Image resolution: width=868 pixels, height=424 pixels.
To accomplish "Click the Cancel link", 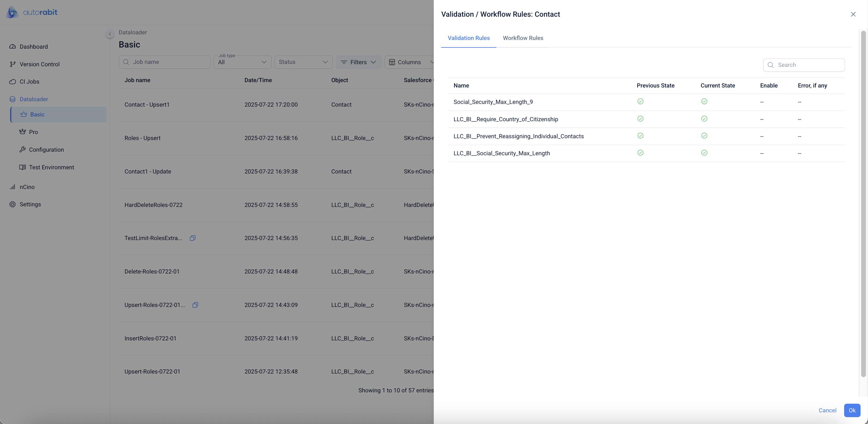I will [x=827, y=410].
